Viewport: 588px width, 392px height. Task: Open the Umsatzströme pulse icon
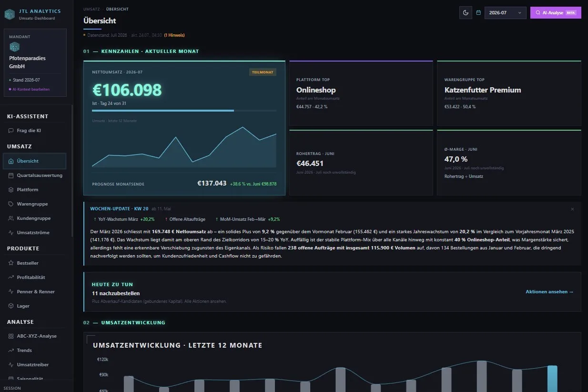click(11, 233)
